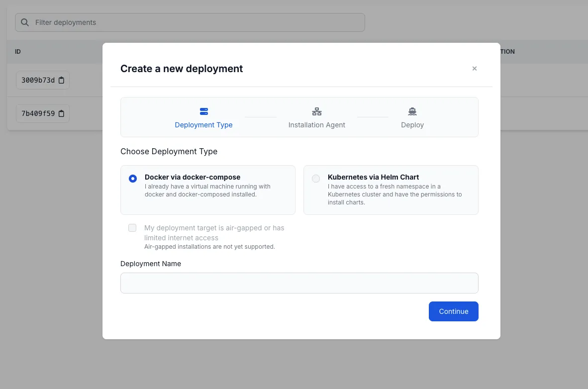The width and height of the screenshot is (588, 389).
Task: Click the Docker via docker-compose heading text
Action: [193, 177]
